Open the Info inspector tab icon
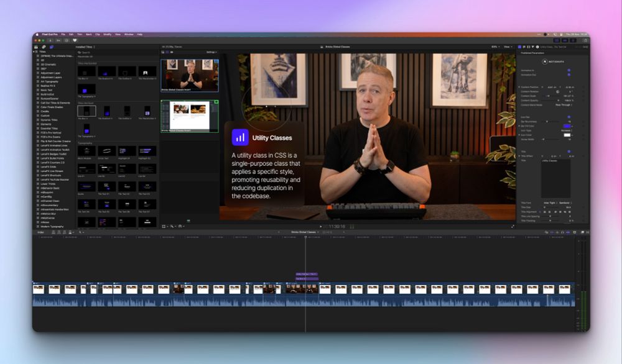Image resolution: width=622 pixels, height=364 pixels. 537,47
